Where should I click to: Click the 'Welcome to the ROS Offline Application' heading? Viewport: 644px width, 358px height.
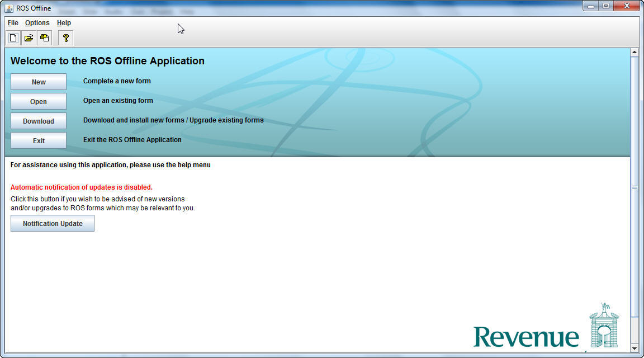[x=107, y=61]
